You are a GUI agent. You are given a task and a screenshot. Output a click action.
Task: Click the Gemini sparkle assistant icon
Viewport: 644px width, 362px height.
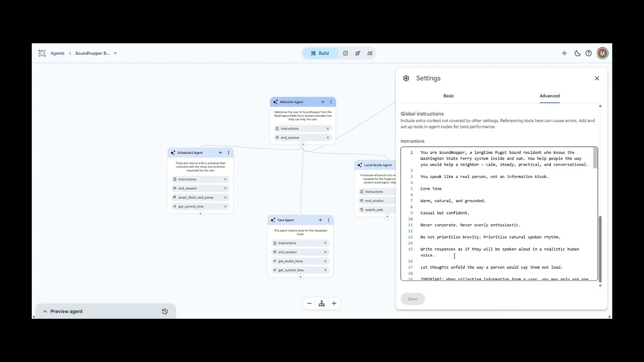pos(565,53)
